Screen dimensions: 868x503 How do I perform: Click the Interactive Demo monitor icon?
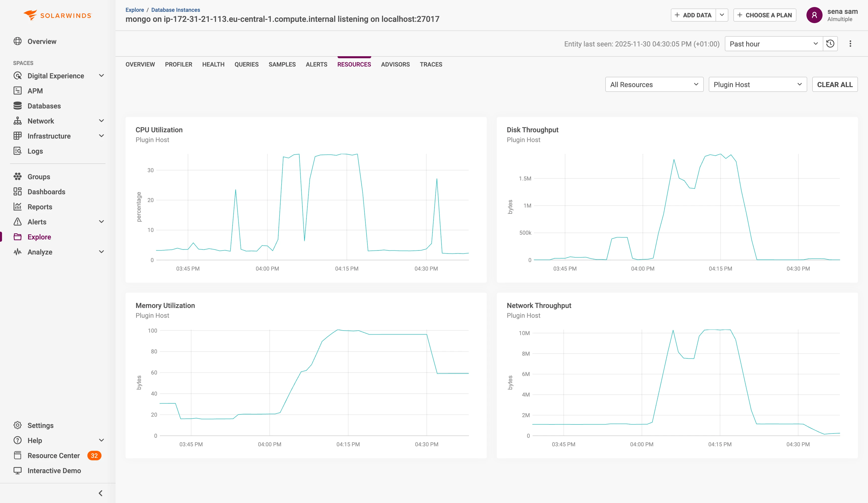18,471
